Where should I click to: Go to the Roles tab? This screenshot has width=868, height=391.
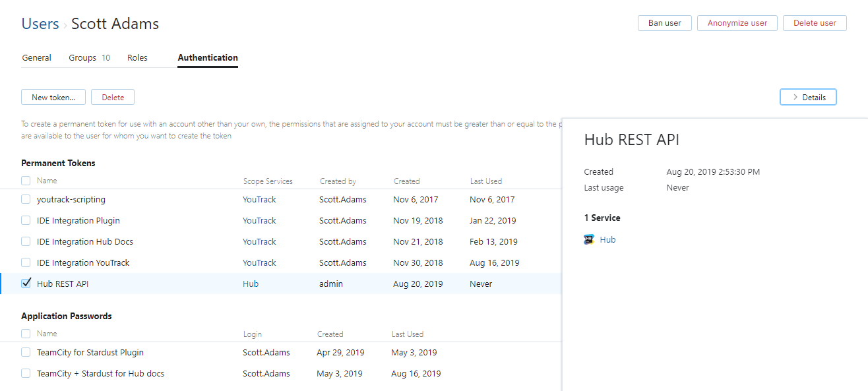[x=137, y=58]
